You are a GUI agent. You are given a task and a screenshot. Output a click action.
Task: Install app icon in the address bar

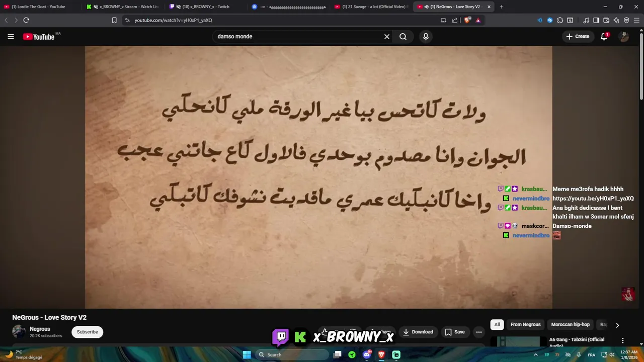pyautogui.click(x=443, y=20)
